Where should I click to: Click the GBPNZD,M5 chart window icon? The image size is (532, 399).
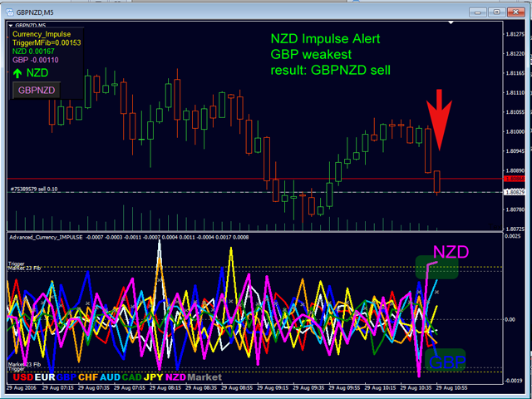[11, 13]
